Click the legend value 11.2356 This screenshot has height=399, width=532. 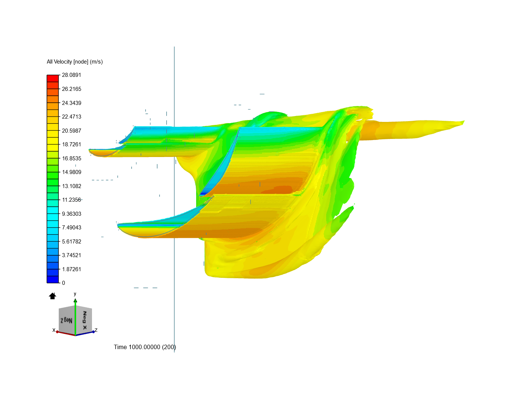pos(71,200)
